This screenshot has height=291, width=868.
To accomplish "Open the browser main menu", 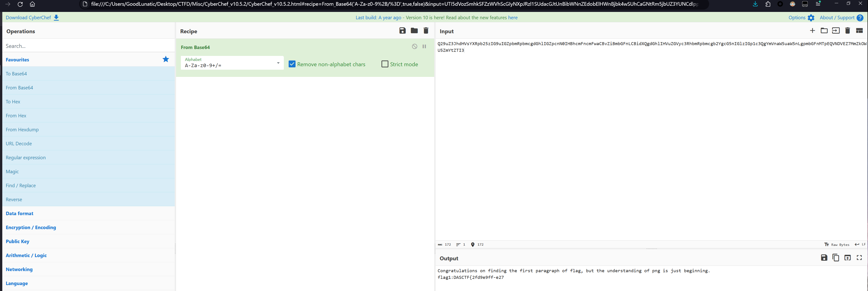I will click(x=818, y=4).
